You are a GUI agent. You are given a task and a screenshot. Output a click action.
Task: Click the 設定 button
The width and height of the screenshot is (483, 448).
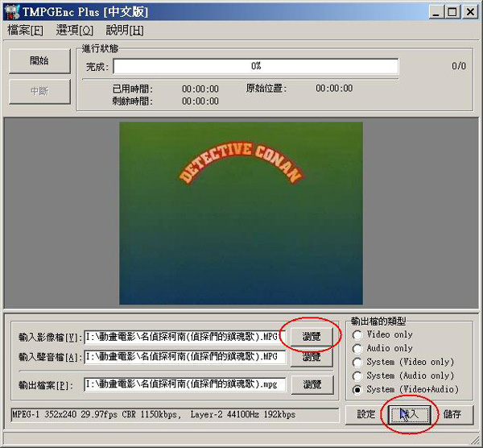[x=365, y=414]
